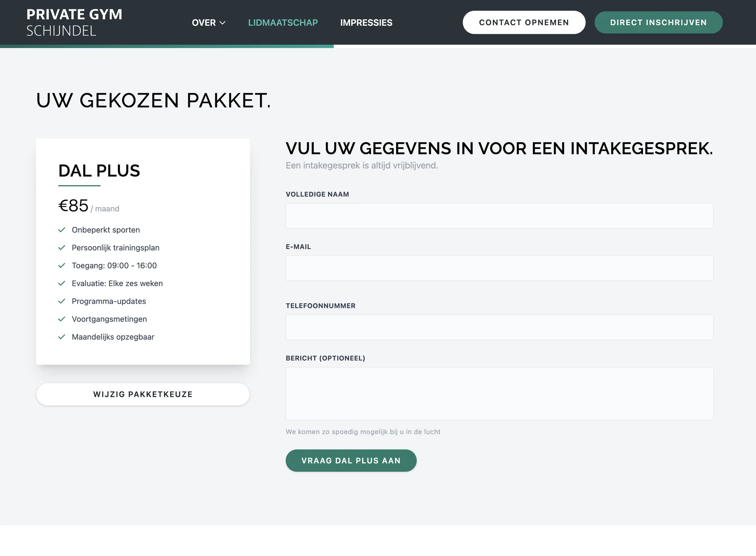Submit with VRAAG DAL PLUS AAN button

click(351, 460)
